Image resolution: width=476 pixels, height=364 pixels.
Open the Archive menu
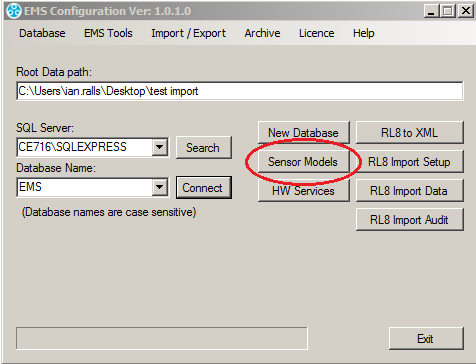click(x=262, y=33)
